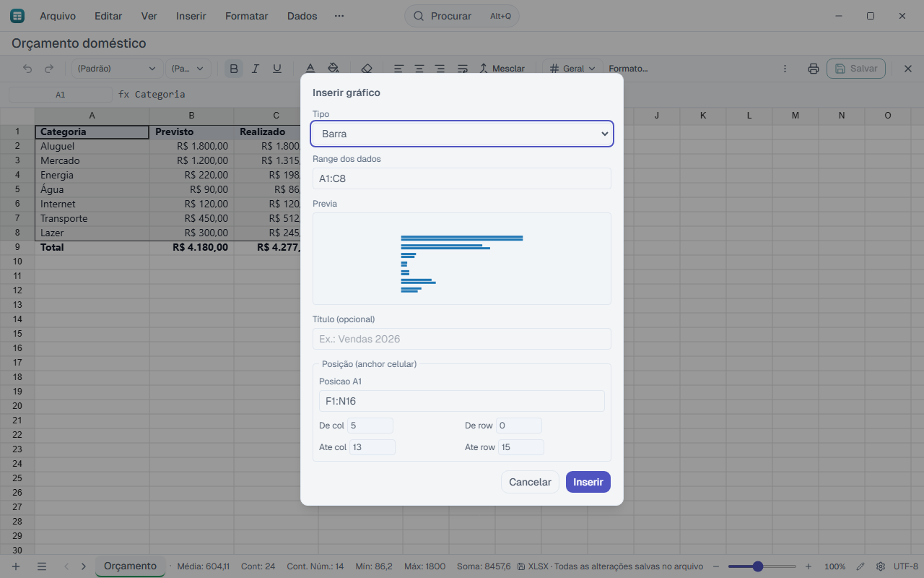Image resolution: width=924 pixels, height=578 pixels.
Task: Align text right
Action: 440,69
